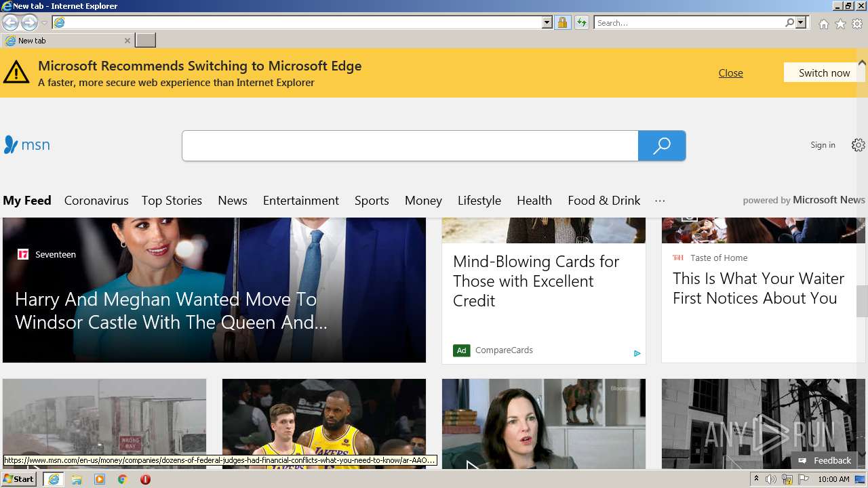The image size is (868, 488).
Task: Show hidden tray icons arrow
Action: pos(756,479)
